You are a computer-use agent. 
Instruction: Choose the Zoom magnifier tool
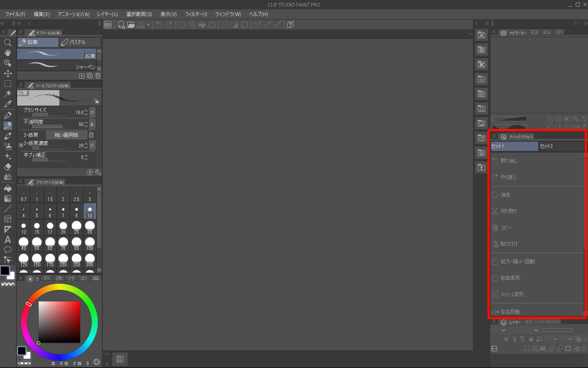click(x=7, y=43)
